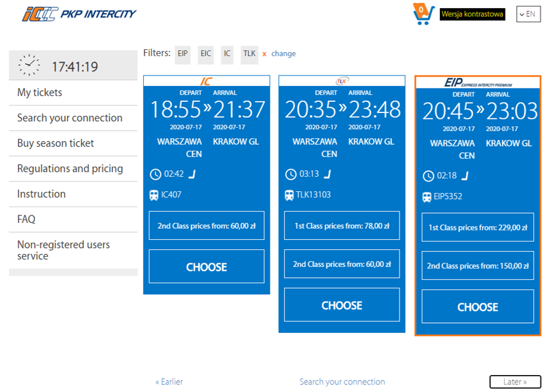This screenshot has width=550, height=392.
Task: Click arrival time 23:03
Action: tap(512, 111)
